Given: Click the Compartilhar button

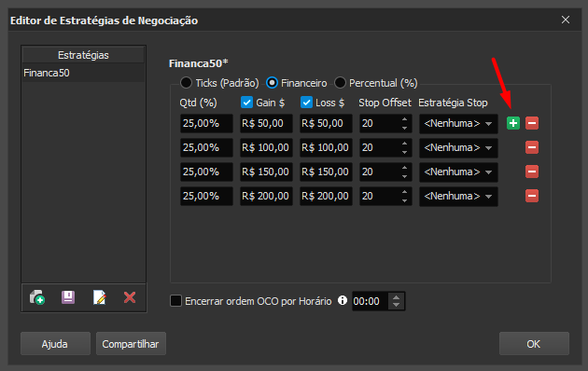Looking at the screenshot, I should click(x=131, y=344).
